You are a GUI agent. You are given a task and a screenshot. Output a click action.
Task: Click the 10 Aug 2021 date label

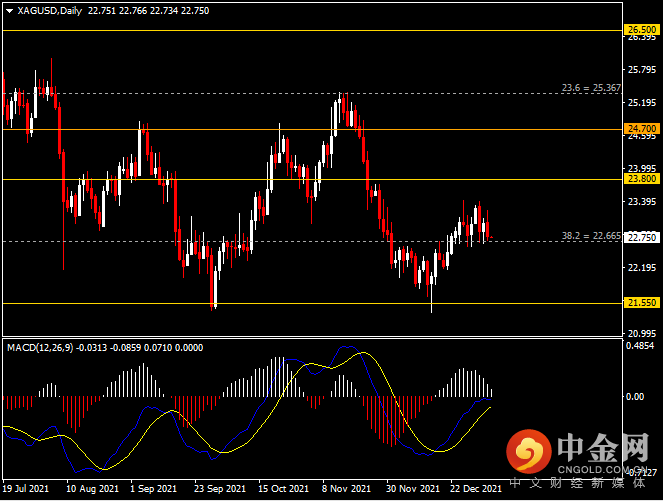pyautogui.click(x=93, y=489)
